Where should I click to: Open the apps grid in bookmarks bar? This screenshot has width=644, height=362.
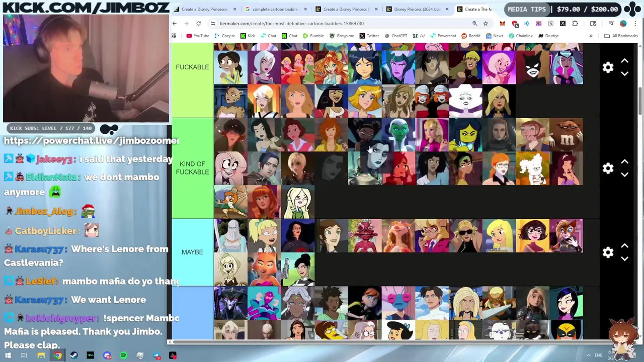coord(174,36)
